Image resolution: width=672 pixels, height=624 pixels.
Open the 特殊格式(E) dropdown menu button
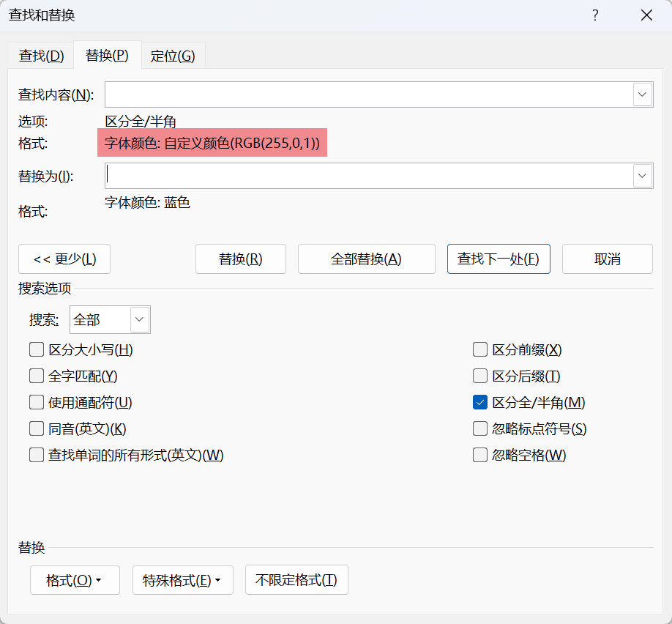183,580
